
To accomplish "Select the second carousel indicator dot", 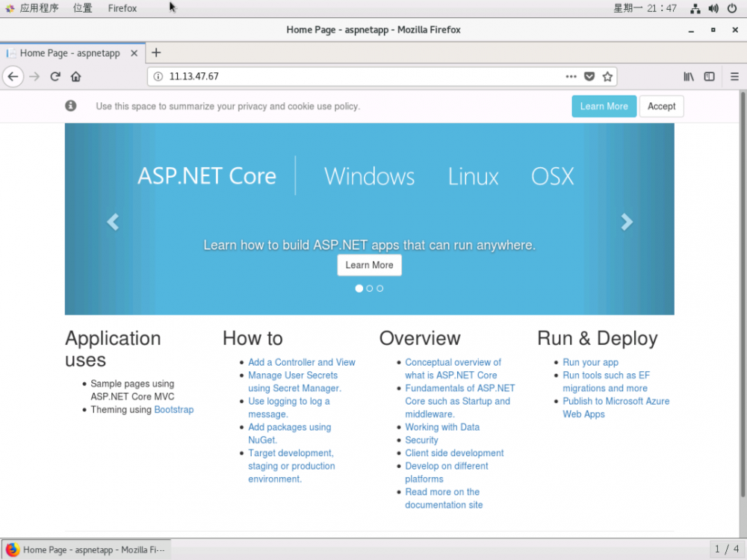I will click(x=370, y=288).
